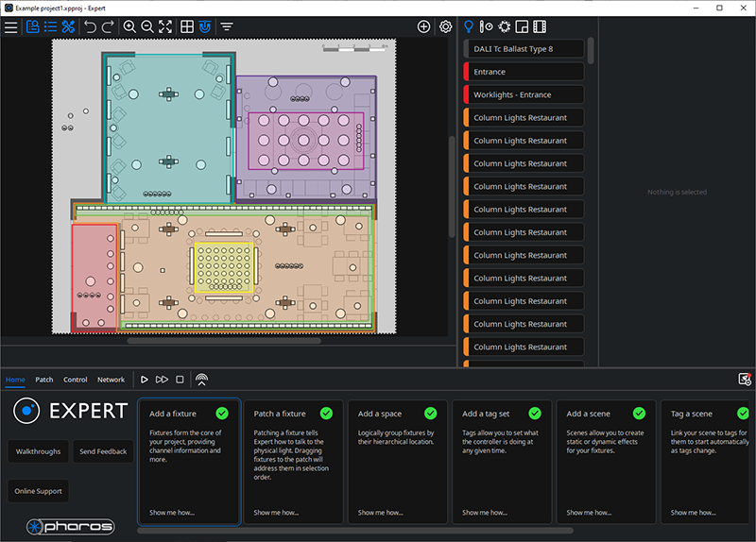Click the undo arrow icon
This screenshot has height=542, width=756.
pyautogui.click(x=91, y=27)
